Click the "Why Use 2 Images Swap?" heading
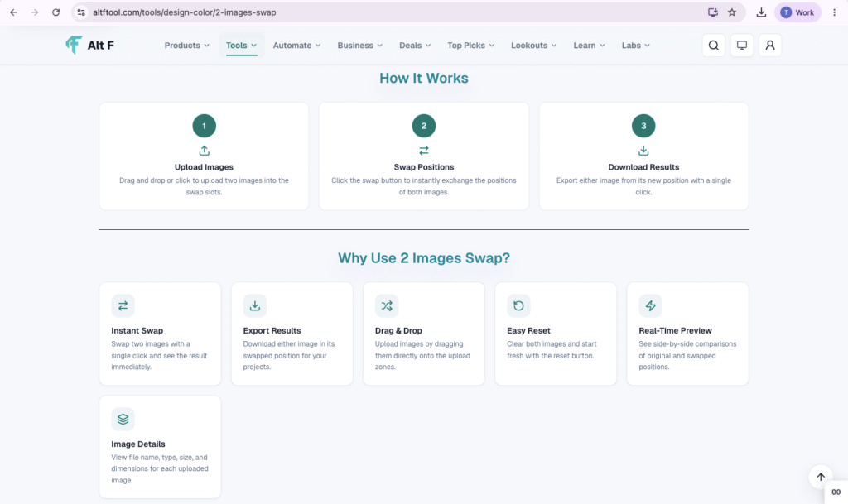Viewport: 848px width, 504px height. pyautogui.click(x=423, y=258)
